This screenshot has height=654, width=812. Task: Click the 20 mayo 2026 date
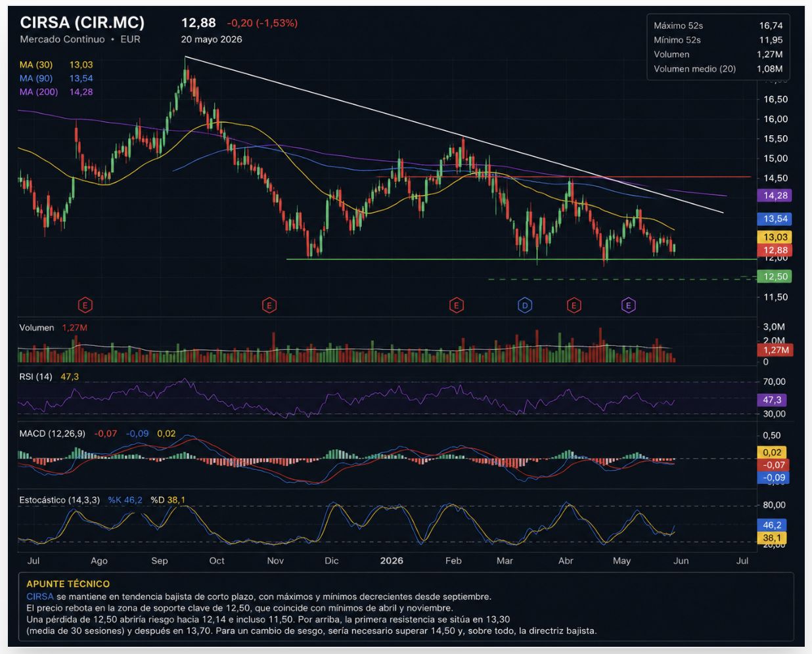[212, 39]
